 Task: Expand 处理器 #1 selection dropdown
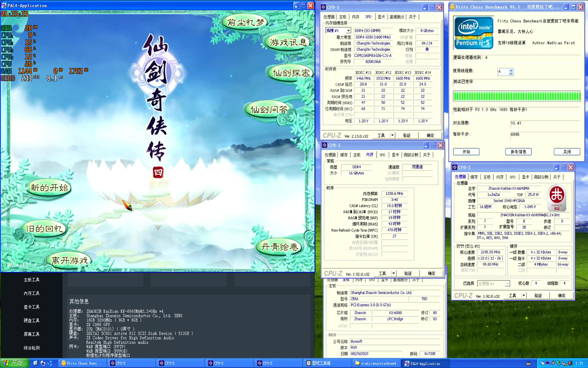point(507,284)
